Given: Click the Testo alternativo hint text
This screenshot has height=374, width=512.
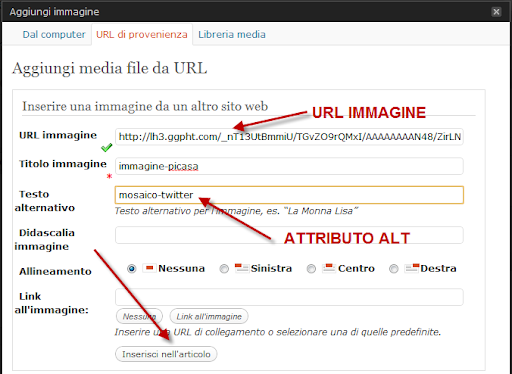Looking at the screenshot, I should click(236, 211).
